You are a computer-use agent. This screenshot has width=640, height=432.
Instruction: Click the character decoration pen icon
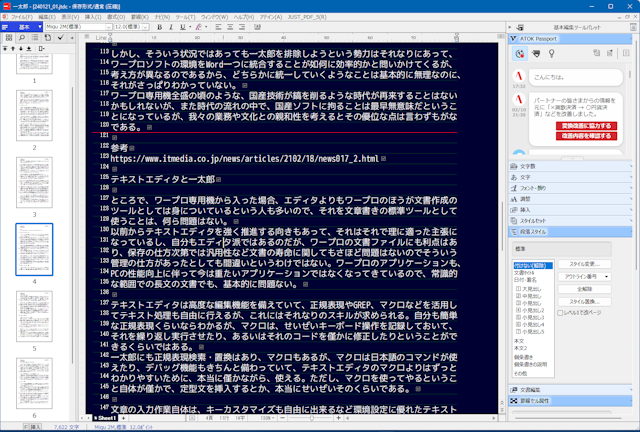199,27
